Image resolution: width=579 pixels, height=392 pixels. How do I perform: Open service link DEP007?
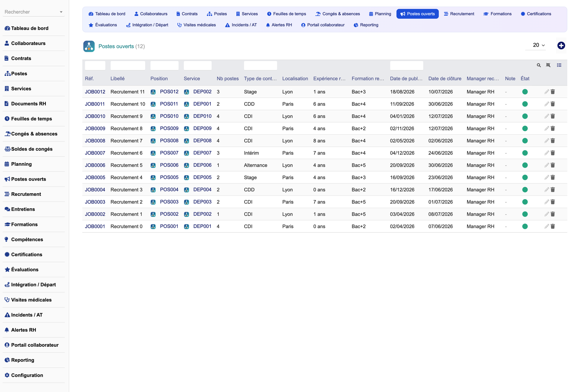click(202, 153)
